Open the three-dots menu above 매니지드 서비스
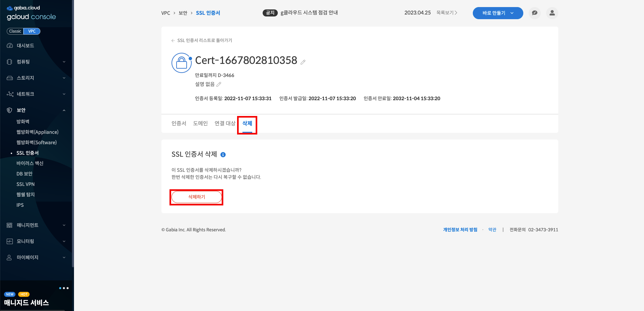The height and width of the screenshot is (311, 644). click(x=64, y=288)
